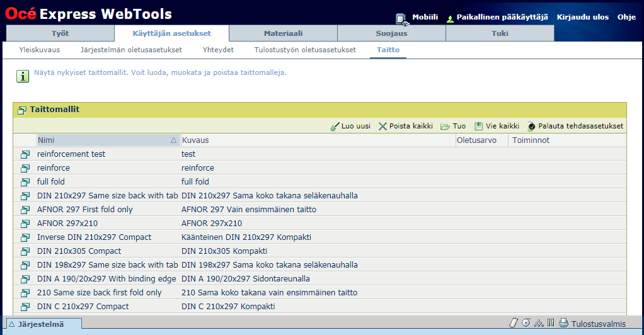This screenshot has width=644, height=335.
Task: Click the printer status icon in status bar
Action: coord(563,324)
